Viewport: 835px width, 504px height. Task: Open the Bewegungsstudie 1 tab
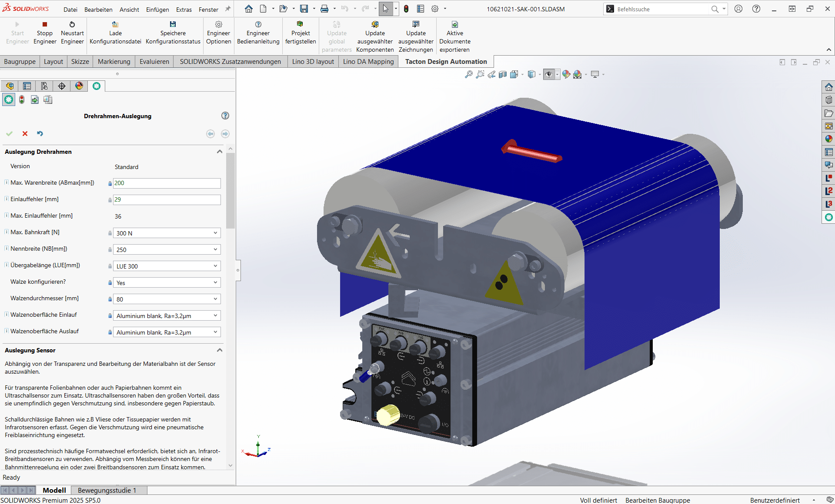[x=107, y=490]
